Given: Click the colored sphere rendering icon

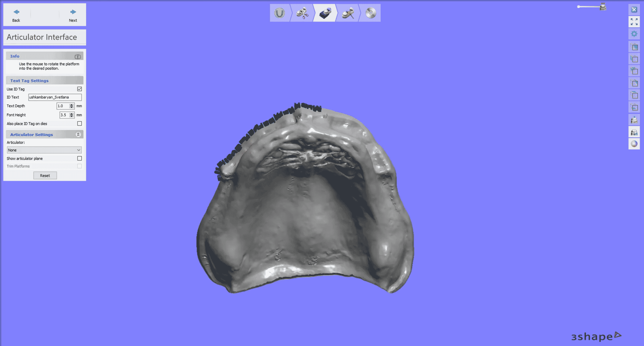Looking at the screenshot, I should pyautogui.click(x=634, y=144).
